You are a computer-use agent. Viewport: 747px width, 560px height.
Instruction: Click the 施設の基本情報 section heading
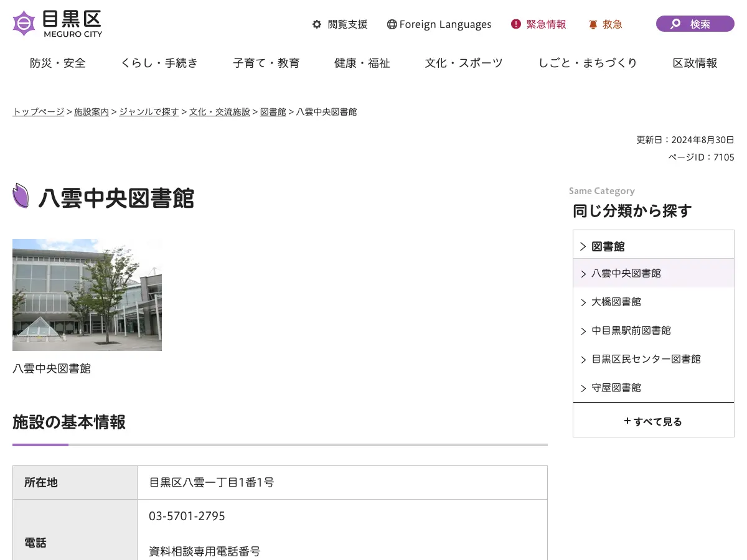[69, 422]
